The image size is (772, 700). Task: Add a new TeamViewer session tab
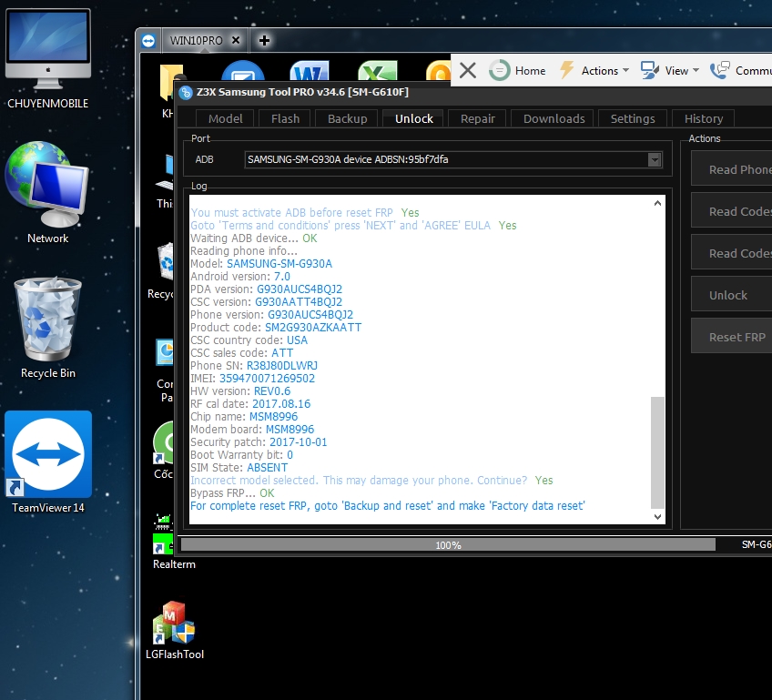[x=264, y=40]
